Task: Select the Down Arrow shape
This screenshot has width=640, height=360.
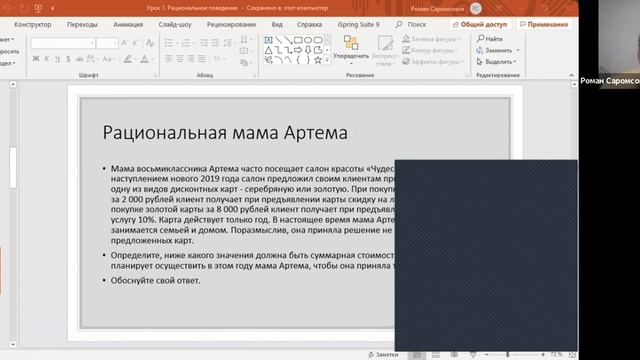Action: click(308, 50)
